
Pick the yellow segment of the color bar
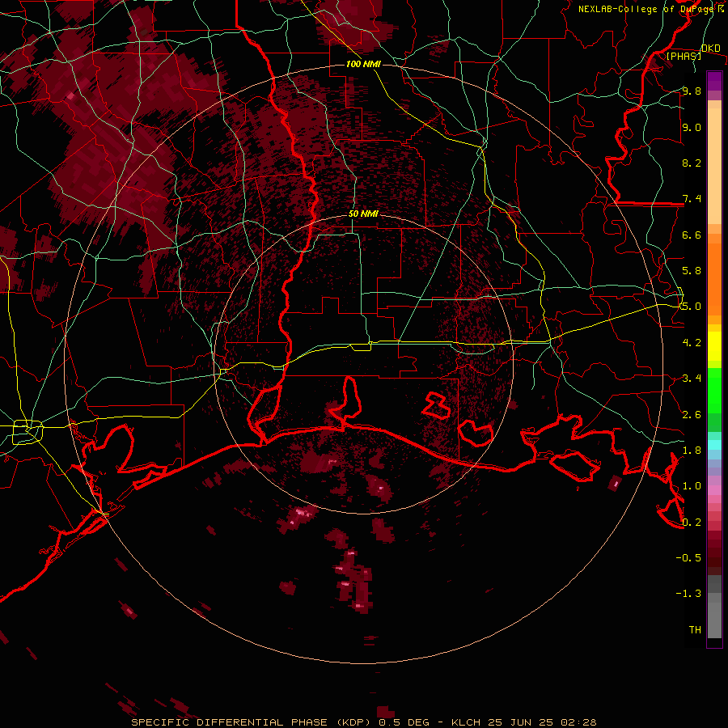[x=714, y=346]
